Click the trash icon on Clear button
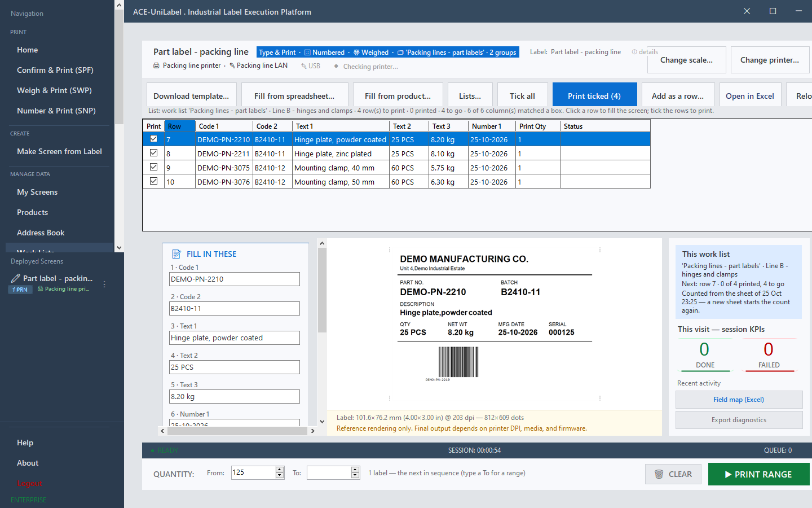 pyautogui.click(x=659, y=474)
